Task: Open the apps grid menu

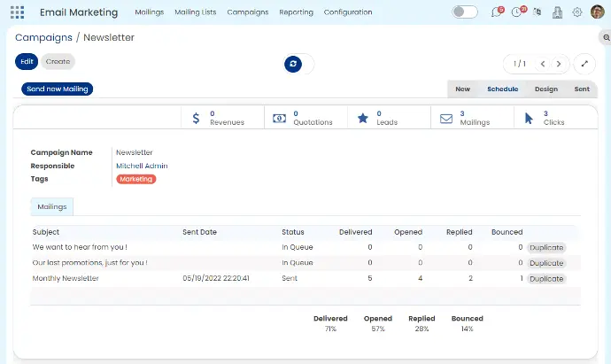Action: tap(18, 12)
